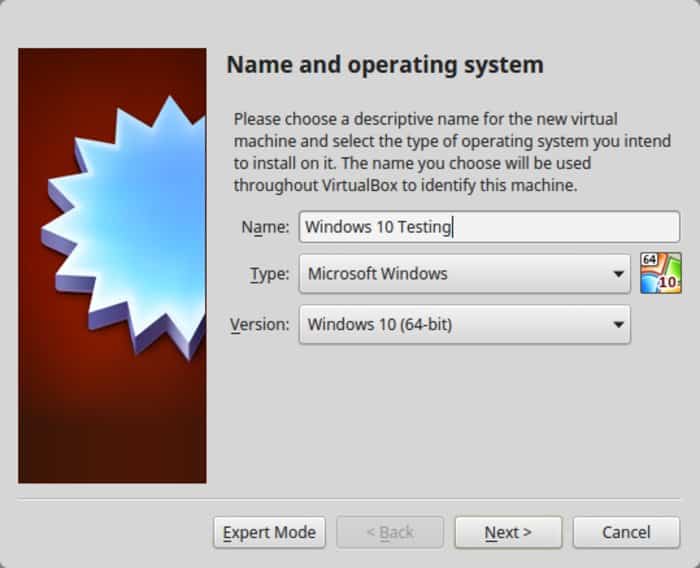Click the Version: label
700x568 pixels.
pos(260,325)
